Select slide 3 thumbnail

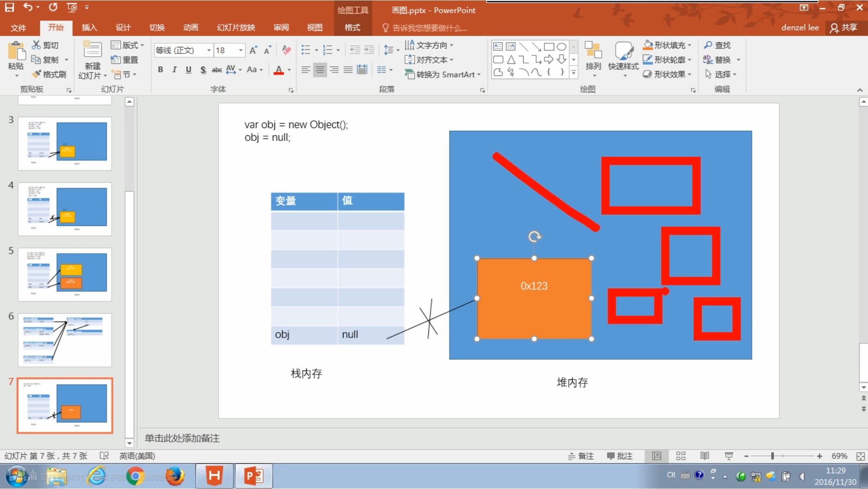click(65, 144)
